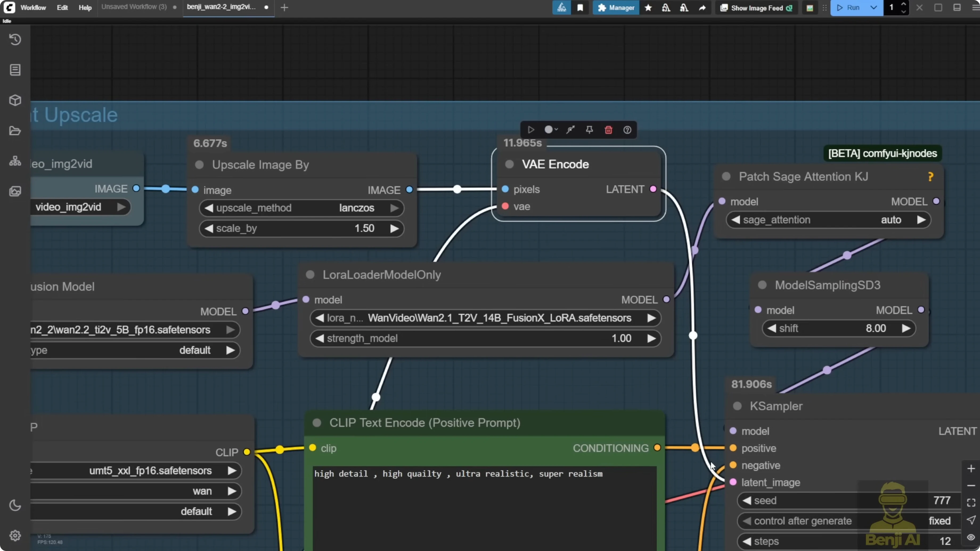
Task: Click the delete trash icon on the VAE Encode toolbar
Action: pyautogui.click(x=608, y=130)
